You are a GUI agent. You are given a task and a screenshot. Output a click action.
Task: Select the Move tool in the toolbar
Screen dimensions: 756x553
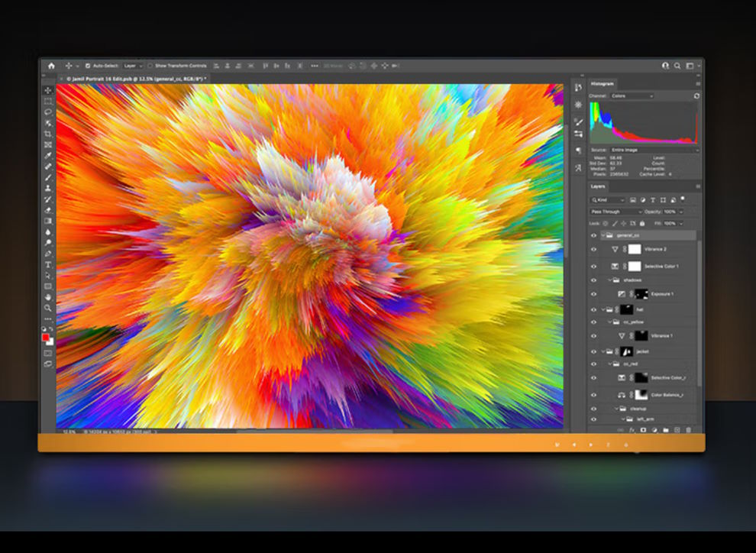click(48, 90)
